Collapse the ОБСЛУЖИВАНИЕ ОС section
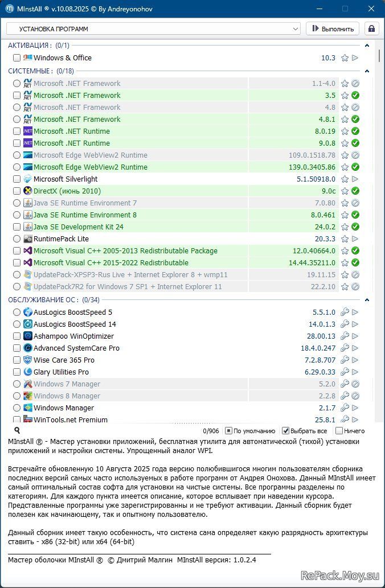The width and height of the screenshot is (385, 588). (367, 299)
